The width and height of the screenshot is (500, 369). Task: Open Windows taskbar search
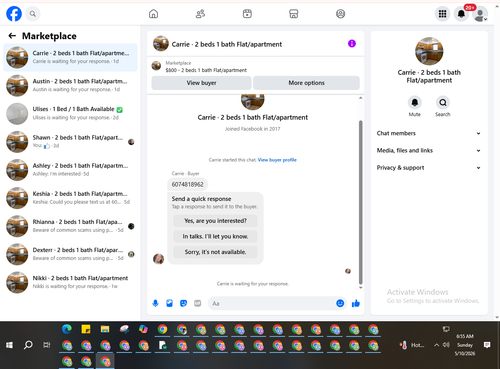[28, 345]
